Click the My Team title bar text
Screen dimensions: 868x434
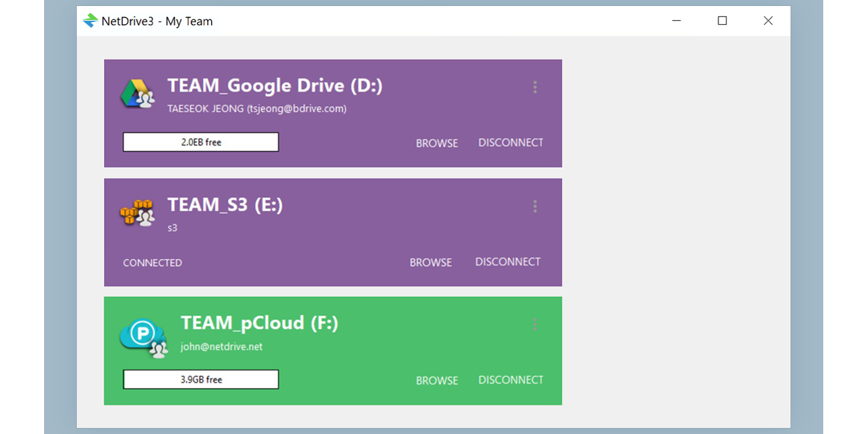coord(158,21)
